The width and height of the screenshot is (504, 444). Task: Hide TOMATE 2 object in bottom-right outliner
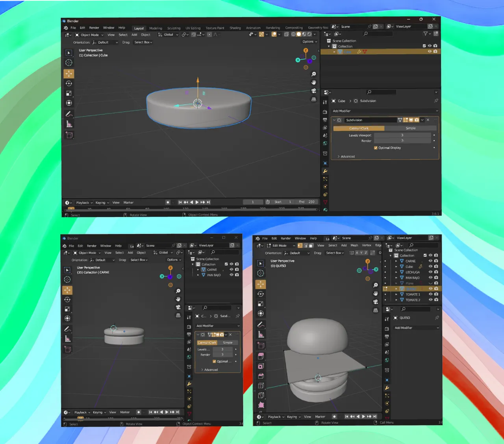430,300
